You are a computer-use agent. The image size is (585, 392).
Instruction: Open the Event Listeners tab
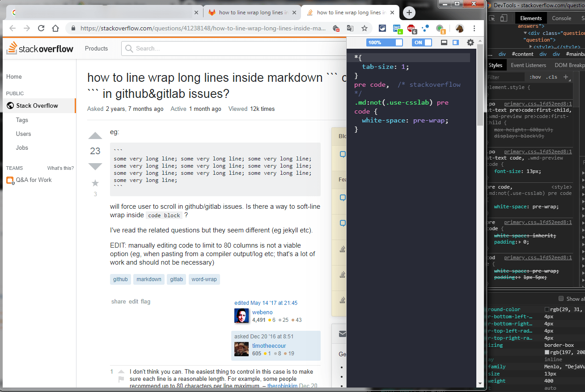(x=528, y=65)
